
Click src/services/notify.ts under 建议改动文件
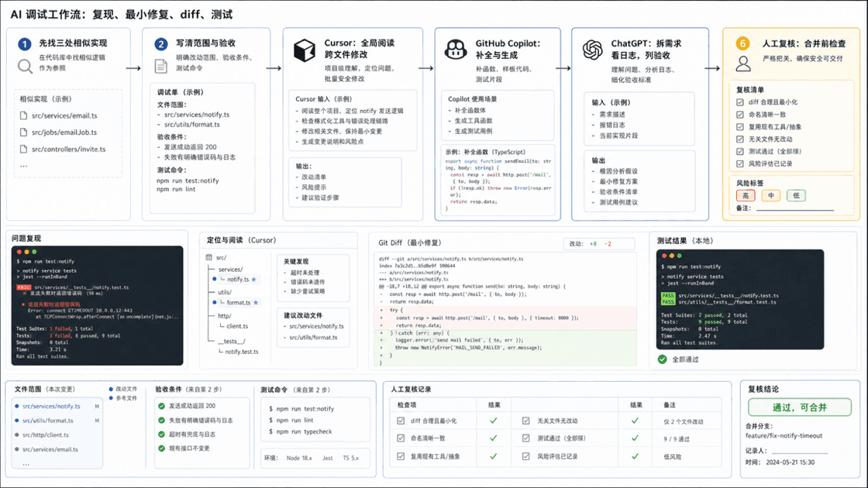point(316,326)
